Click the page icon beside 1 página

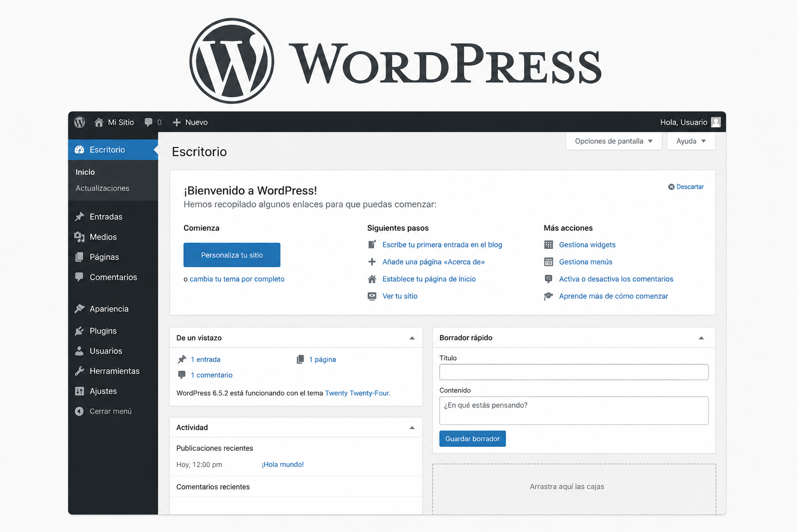pos(300,360)
